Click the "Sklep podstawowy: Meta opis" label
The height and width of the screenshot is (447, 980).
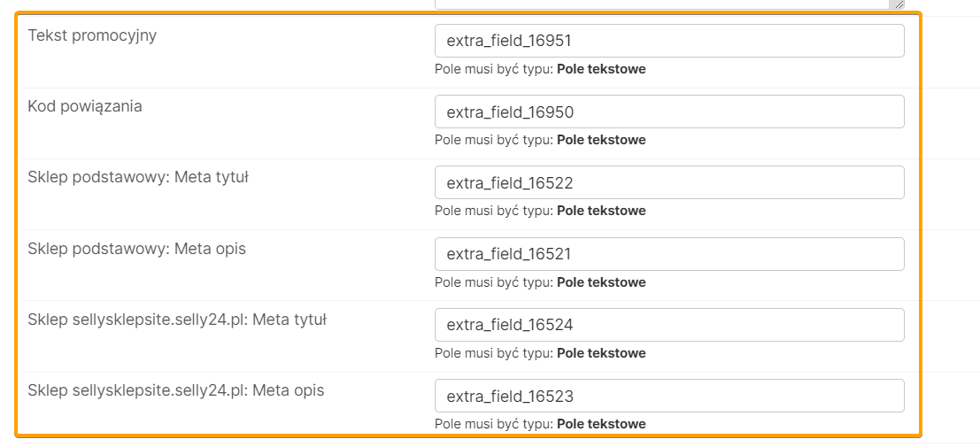[137, 250]
